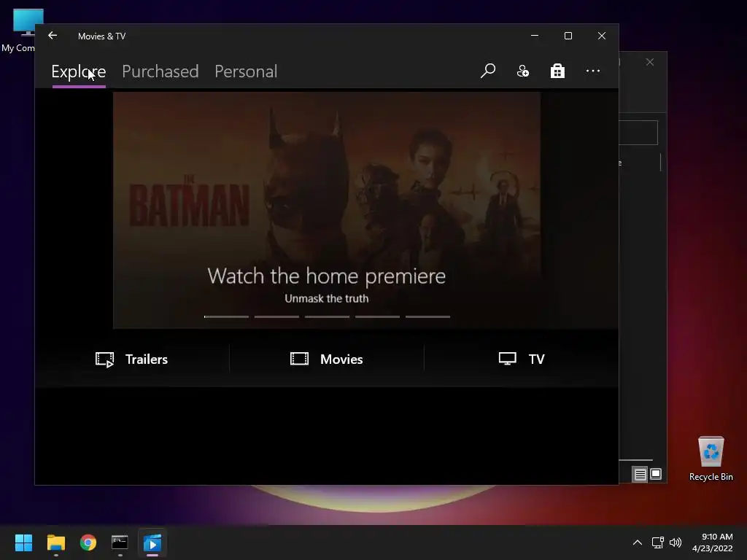Image resolution: width=747 pixels, height=560 pixels.
Task: Open the volume speaker tray icon
Action: (x=676, y=542)
